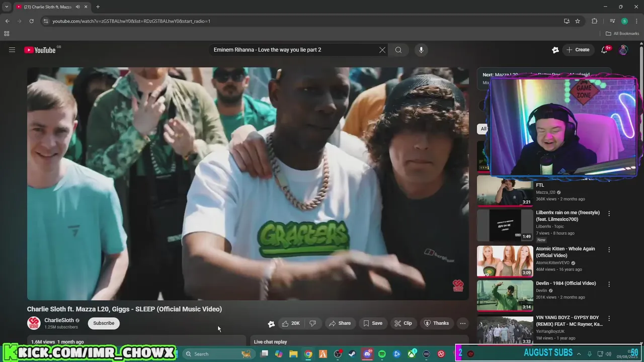Subscribe to CharlieSloth channel

tap(104, 323)
